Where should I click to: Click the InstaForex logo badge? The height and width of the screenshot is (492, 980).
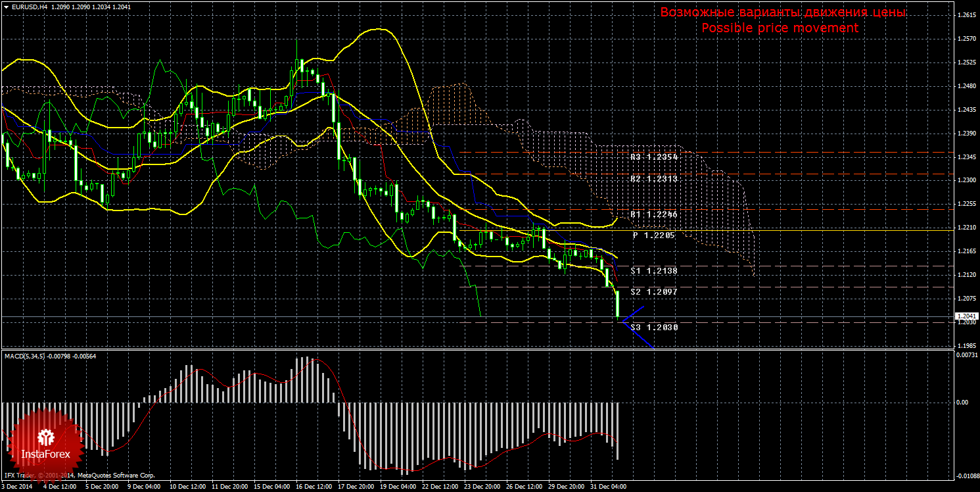click(x=45, y=444)
